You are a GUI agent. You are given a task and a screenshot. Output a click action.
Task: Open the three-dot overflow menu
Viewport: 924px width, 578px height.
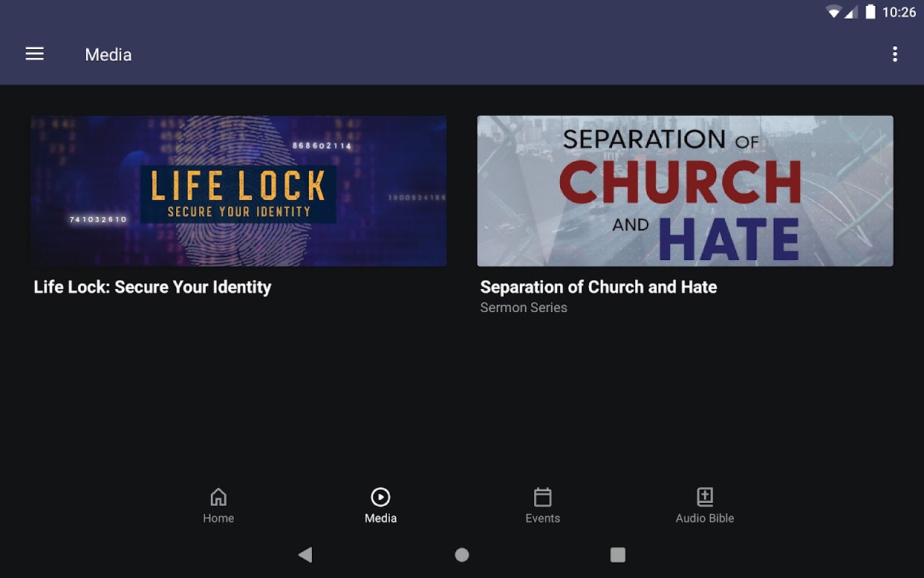point(895,54)
